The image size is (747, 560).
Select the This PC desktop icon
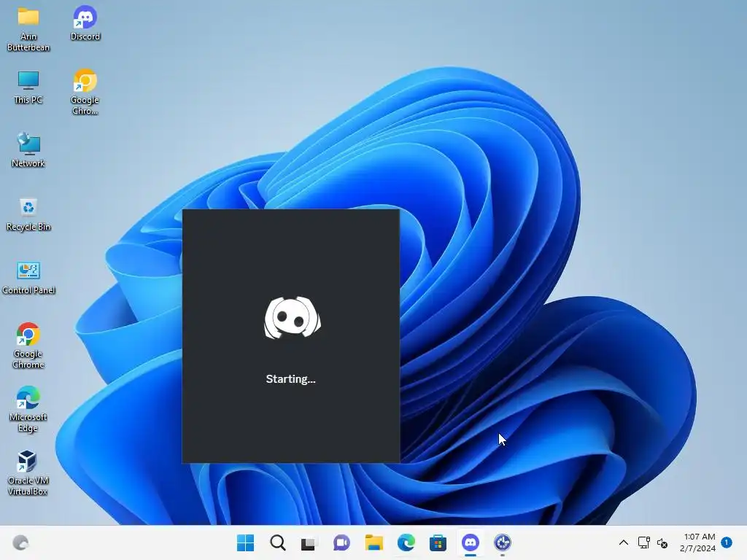click(28, 87)
